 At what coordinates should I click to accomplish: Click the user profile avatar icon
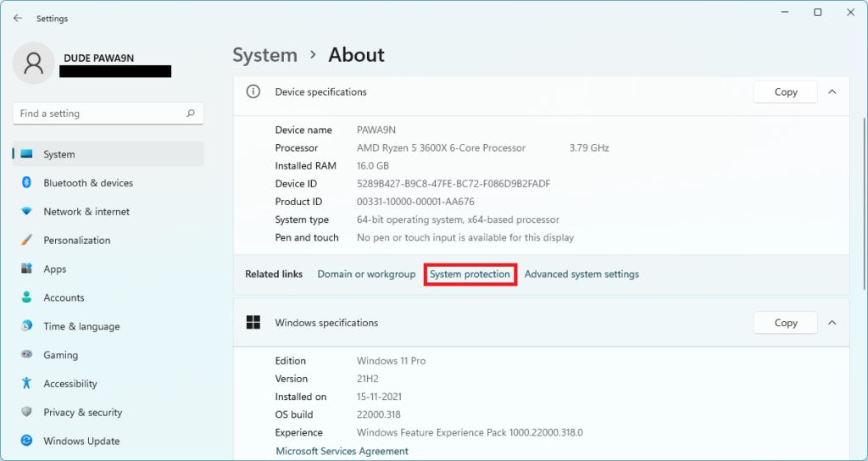point(34,64)
